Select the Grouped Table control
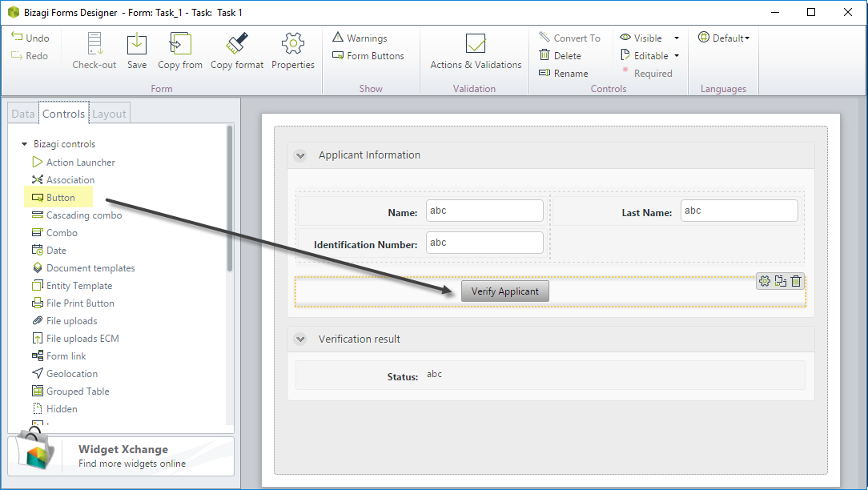 (x=70, y=392)
